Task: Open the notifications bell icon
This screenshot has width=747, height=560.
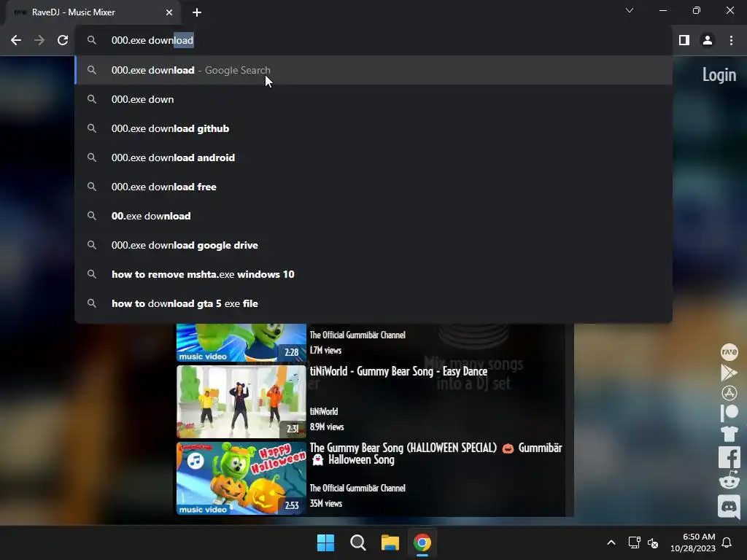Action: [727, 542]
